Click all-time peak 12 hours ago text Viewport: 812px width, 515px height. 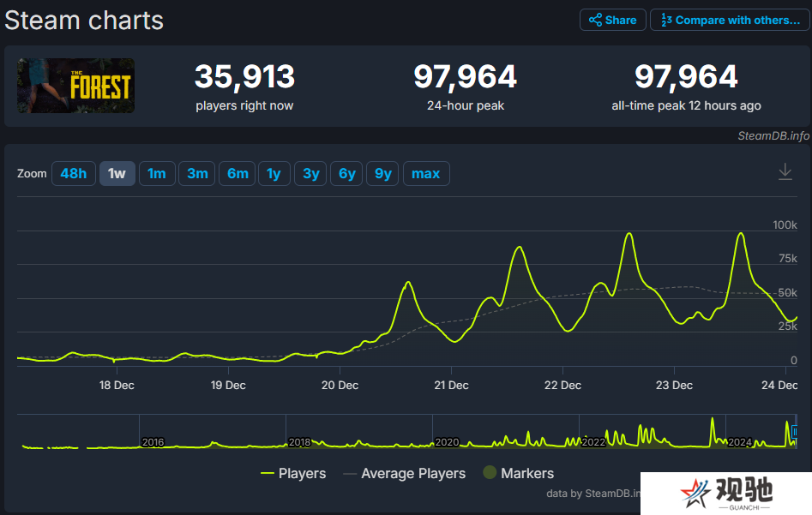pyautogui.click(x=686, y=105)
